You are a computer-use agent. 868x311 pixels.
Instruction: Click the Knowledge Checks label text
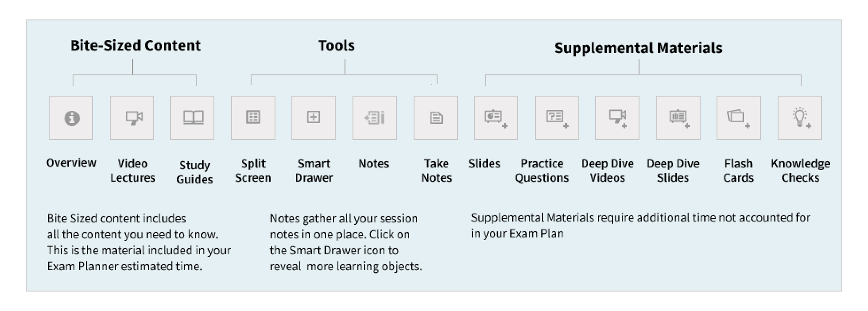[x=800, y=171]
